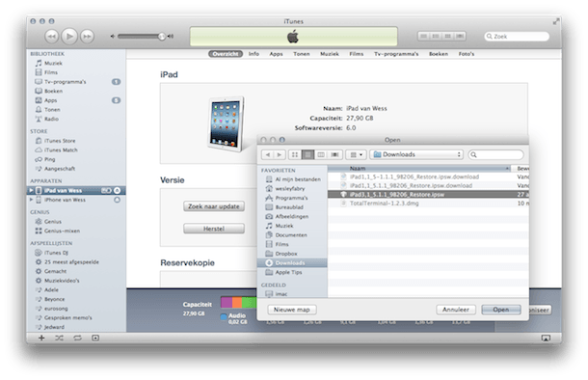This screenshot has width=588, height=380.
Task: Select Al mijn bestanden in Favorieten
Action: point(298,179)
